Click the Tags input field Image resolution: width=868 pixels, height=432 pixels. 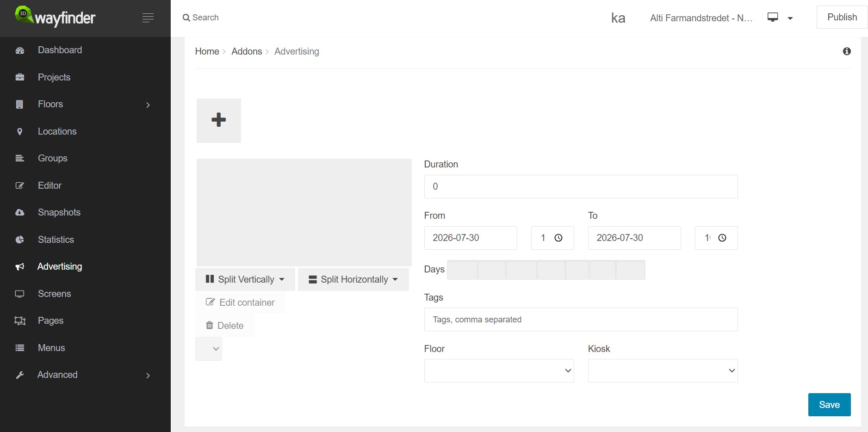581,320
